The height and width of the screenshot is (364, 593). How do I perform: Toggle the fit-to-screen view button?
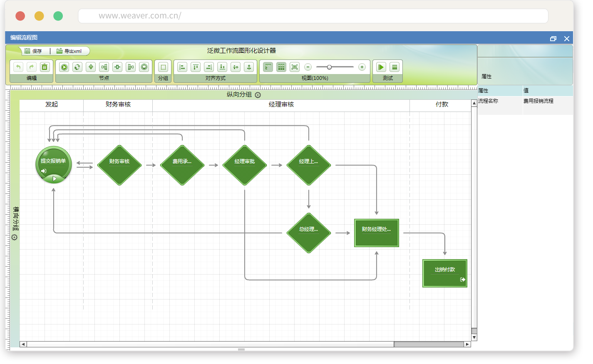pyautogui.click(x=295, y=67)
